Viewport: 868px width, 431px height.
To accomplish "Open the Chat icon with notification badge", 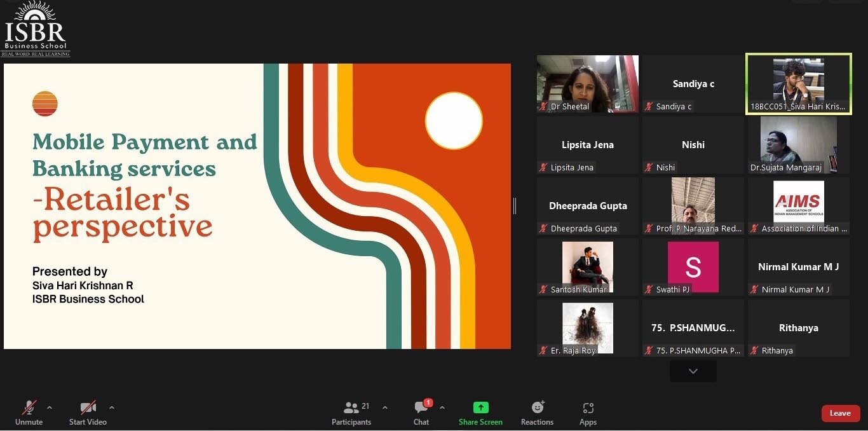I will (421, 408).
